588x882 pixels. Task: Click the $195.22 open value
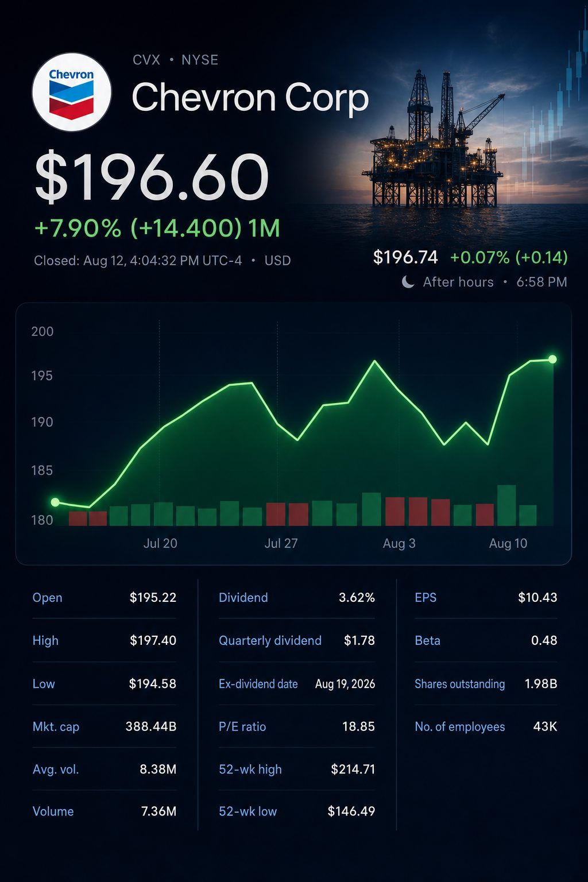pos(153,598)
